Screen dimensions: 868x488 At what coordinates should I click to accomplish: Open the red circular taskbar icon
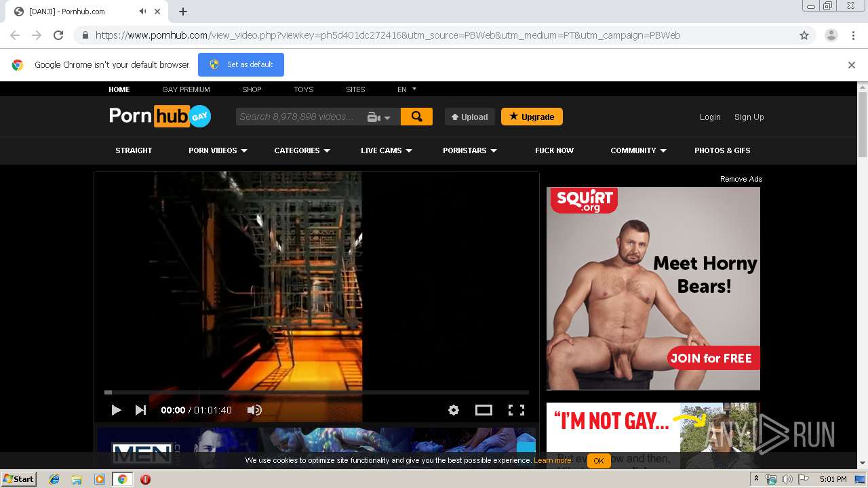tap(145, 479)
